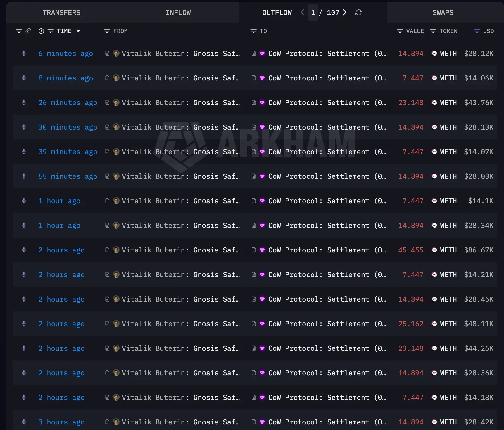Screen dimensions: 504x430
Task: Toggle the clock time-format icon
Action: pyautogui.click(x=41, y=31)
